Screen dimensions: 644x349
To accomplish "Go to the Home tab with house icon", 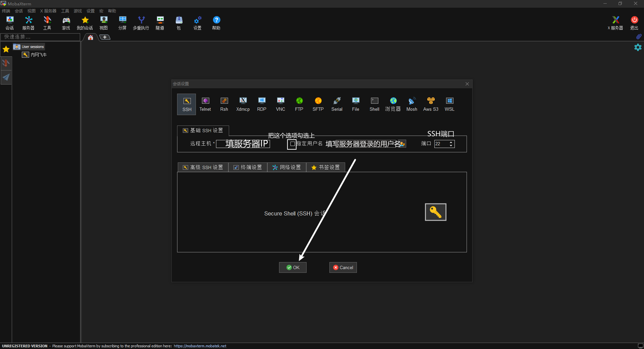I will (x=91, y=37).
